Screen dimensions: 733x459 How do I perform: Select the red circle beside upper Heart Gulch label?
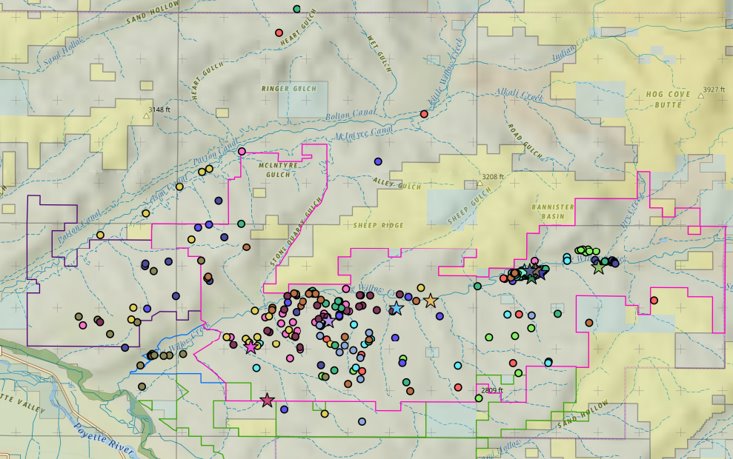[279, 33]
